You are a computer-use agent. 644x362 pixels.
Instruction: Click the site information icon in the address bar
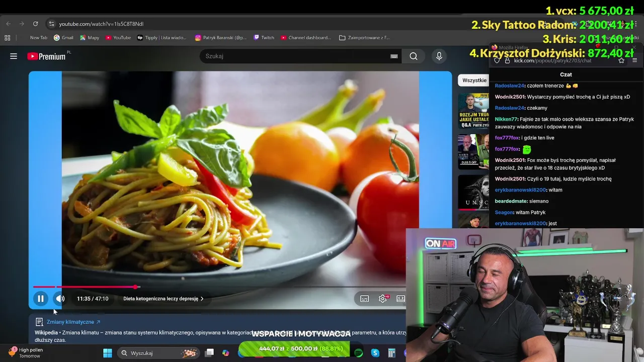51,24
